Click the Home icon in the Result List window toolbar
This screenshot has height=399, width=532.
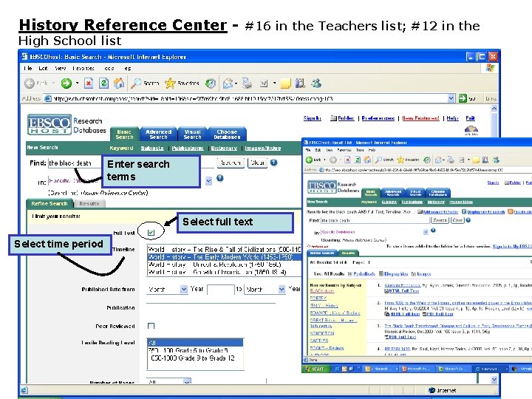367,160
